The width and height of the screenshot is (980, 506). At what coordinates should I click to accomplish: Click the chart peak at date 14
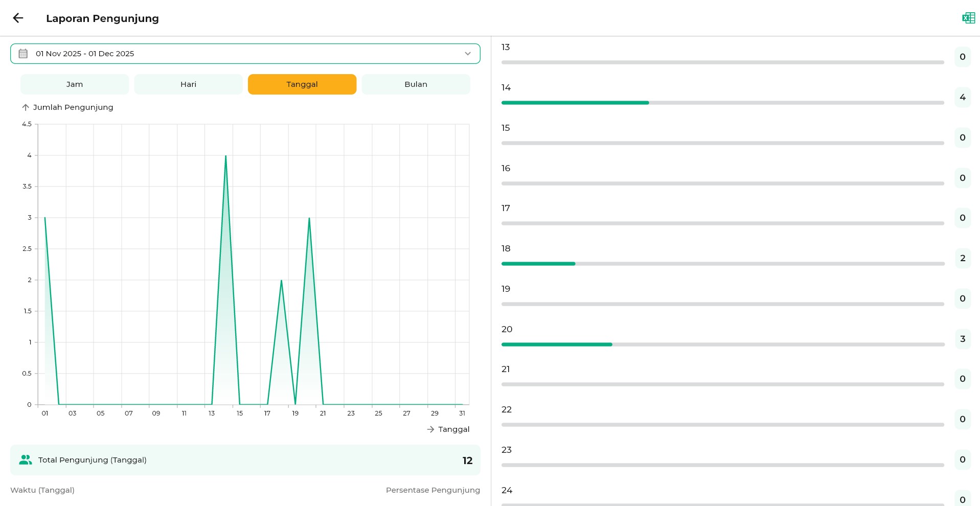[225, 156]
